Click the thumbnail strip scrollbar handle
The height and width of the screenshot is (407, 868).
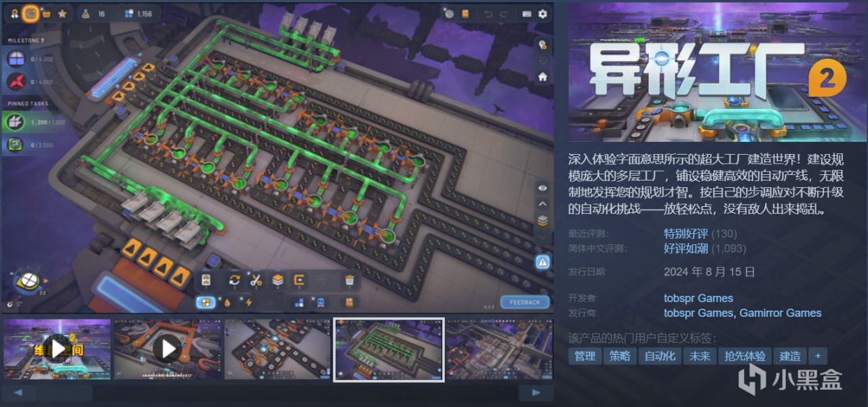(x=65, y=392)
